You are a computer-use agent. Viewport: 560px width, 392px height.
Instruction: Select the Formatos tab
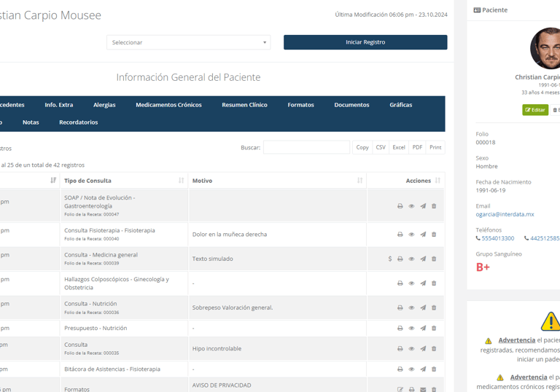(x=300, y=105)
